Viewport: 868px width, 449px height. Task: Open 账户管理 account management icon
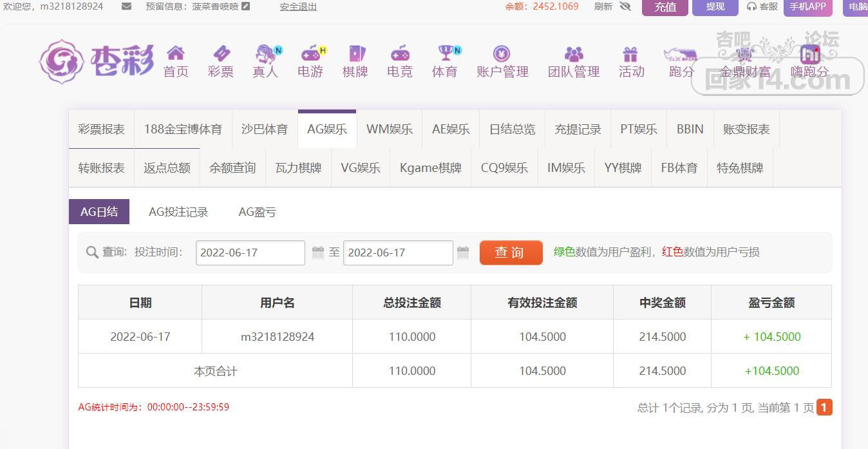[502, 53]
